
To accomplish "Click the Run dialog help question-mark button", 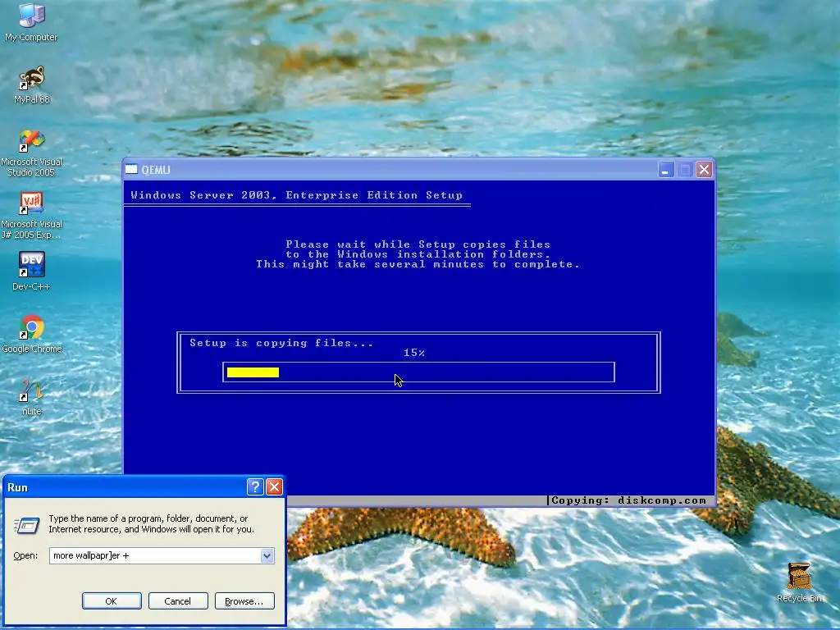I will pos(255,487).
